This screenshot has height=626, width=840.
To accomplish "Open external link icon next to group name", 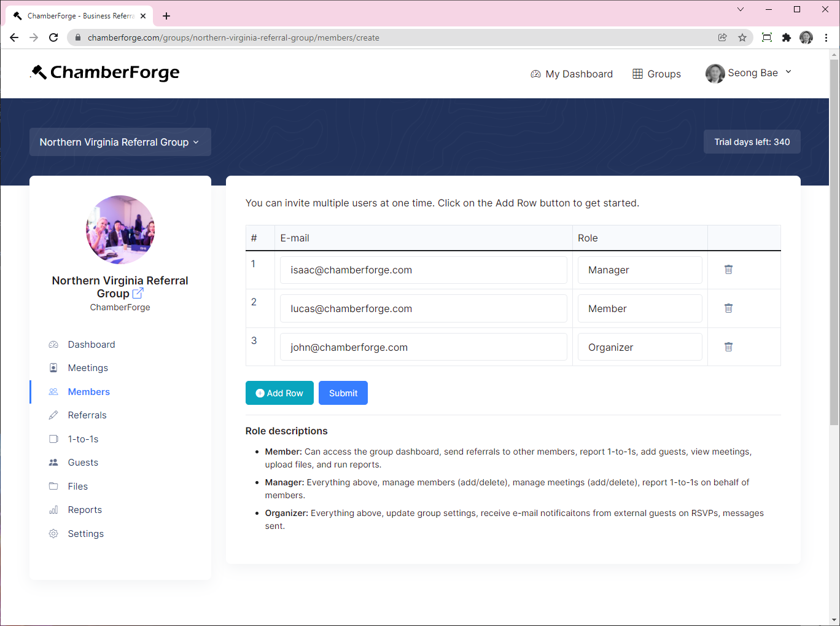I will (x=138, y=294).
